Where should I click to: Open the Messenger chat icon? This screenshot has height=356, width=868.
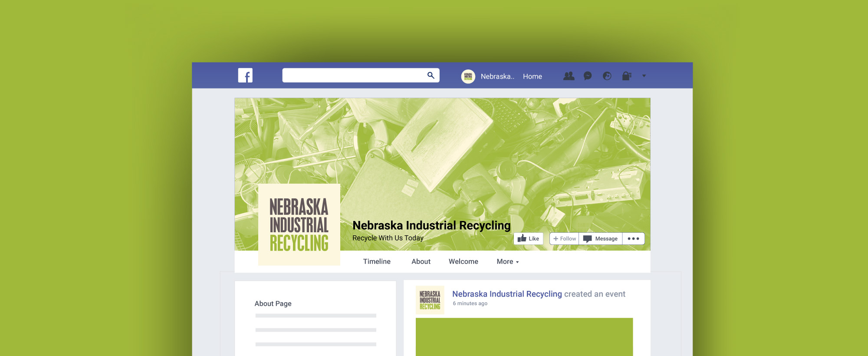(x=588, y=76)
